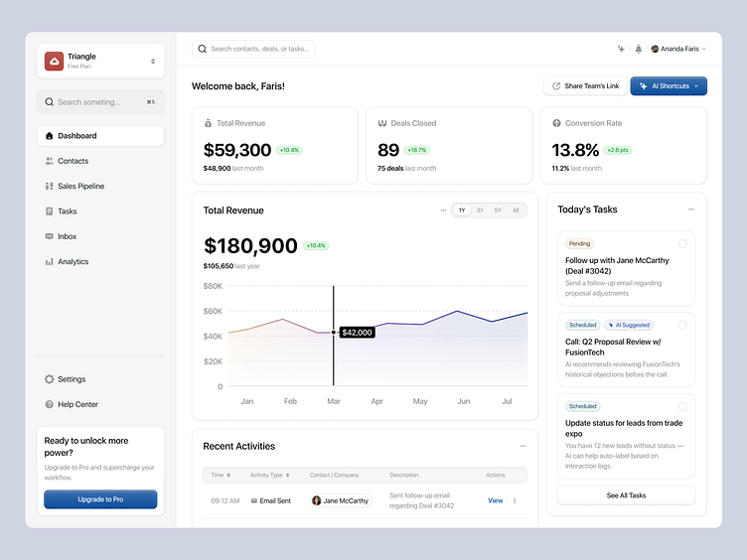
Task: Expand the Ananda Faris account menu
Action: click(679, 49)
